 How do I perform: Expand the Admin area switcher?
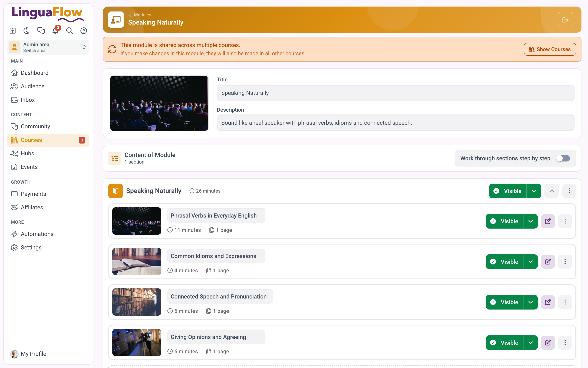[48, 47]
